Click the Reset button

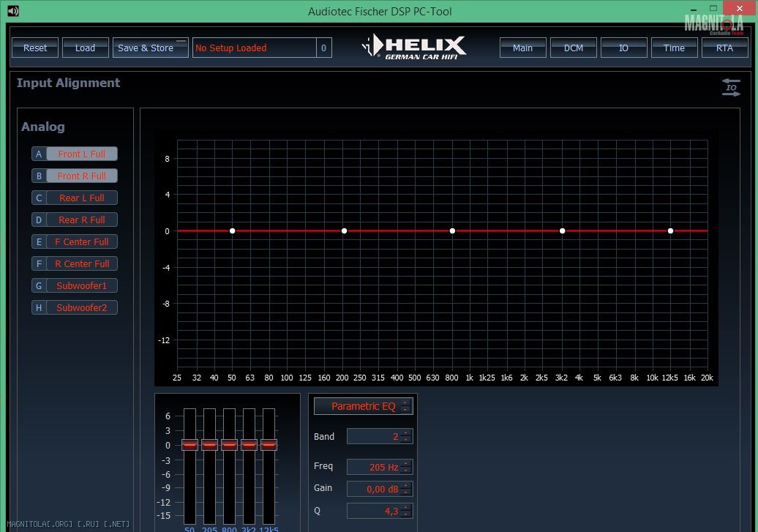(35, 48)
